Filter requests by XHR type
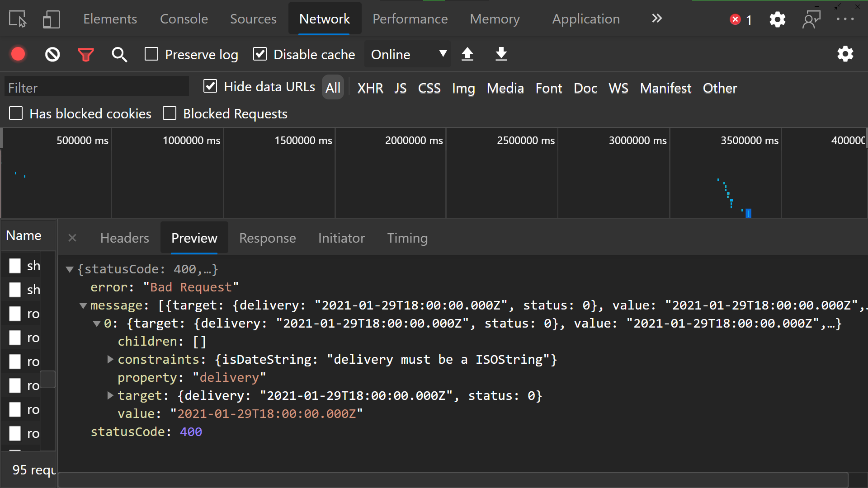Viewport: 868px width, 488px height. tap(370, 88)
